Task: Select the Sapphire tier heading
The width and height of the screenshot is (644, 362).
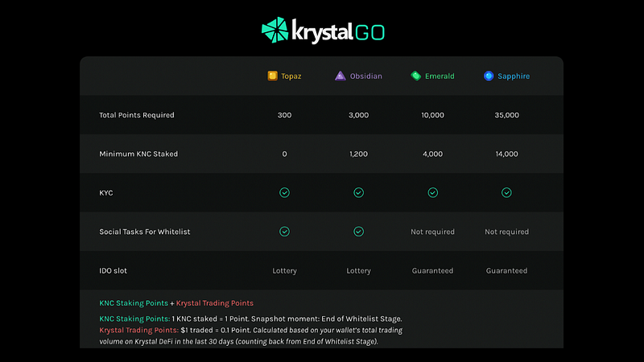Action: (514, 76)
